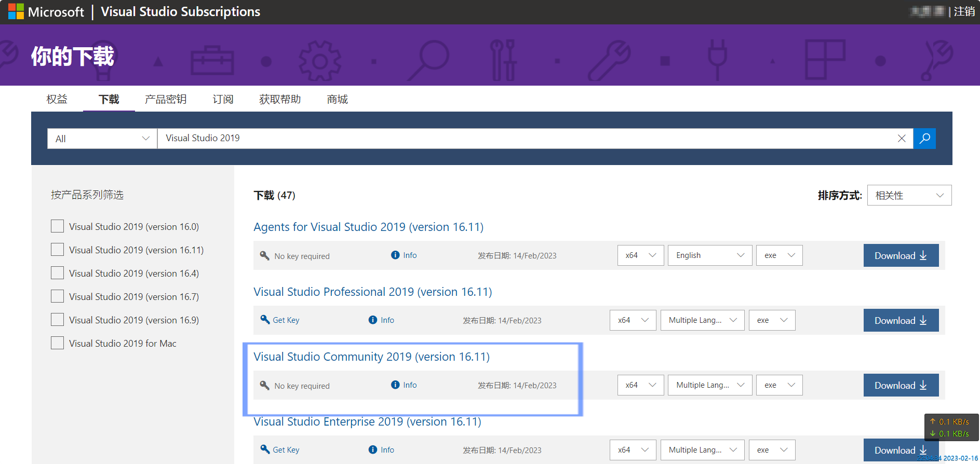Check Visual Studio 2019 (version 16.9) filter
This screenshot has width=980, height=464.
coord(58,320)
